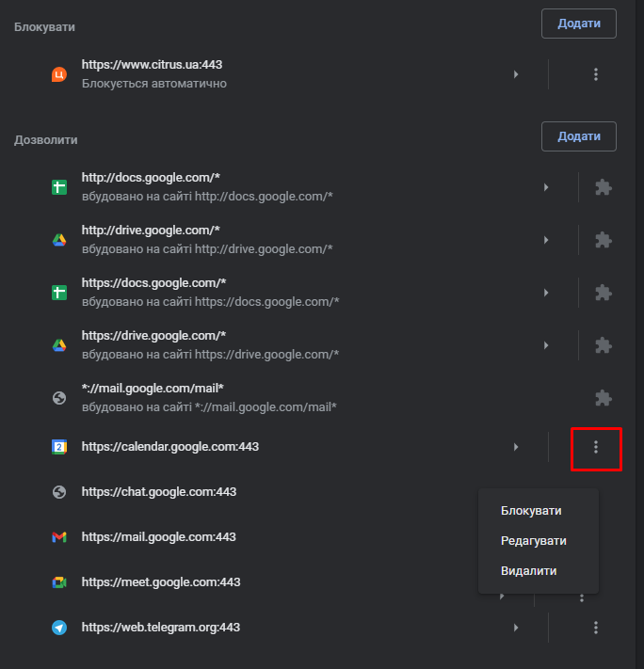Click the extension puzzle icon for http://docs.google.com/*

(603, 187)
